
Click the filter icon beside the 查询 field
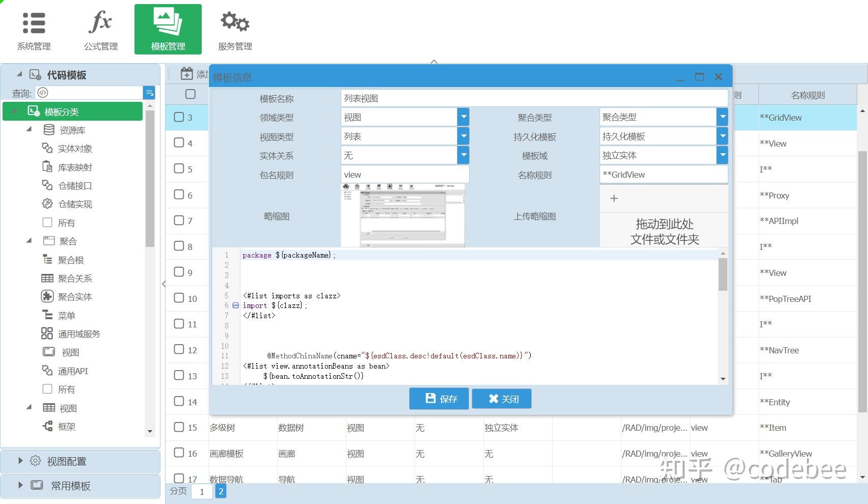click(149, 92)
